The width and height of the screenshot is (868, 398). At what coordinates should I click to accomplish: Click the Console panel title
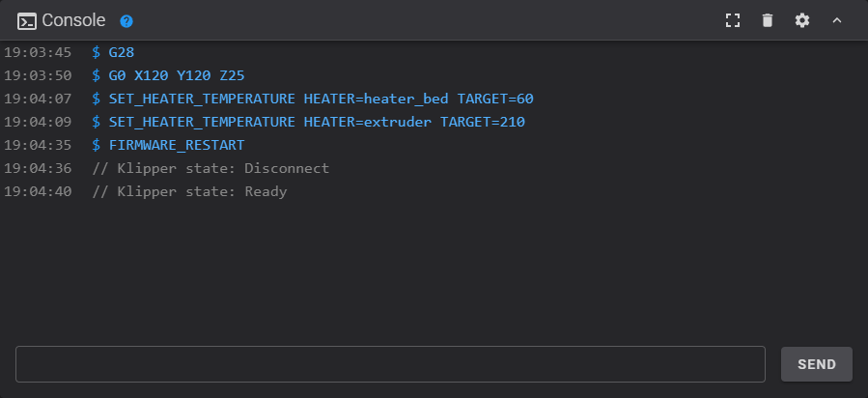[x=73, y=20]
